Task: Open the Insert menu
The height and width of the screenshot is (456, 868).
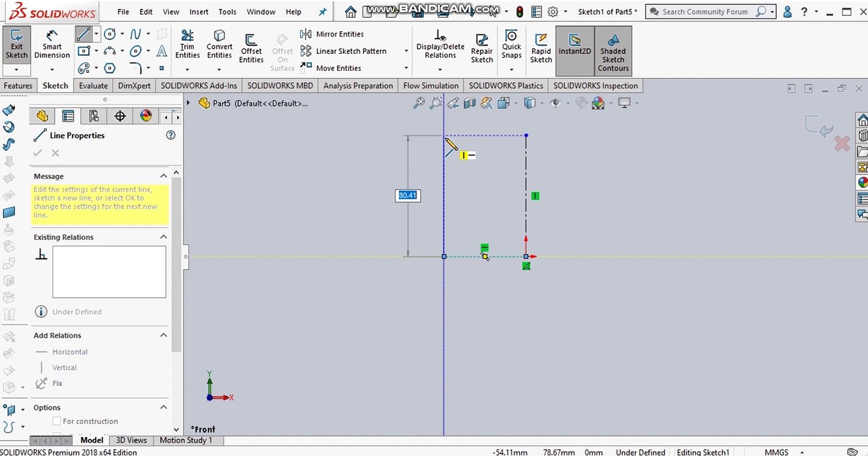Action: (x=199, y=11)
